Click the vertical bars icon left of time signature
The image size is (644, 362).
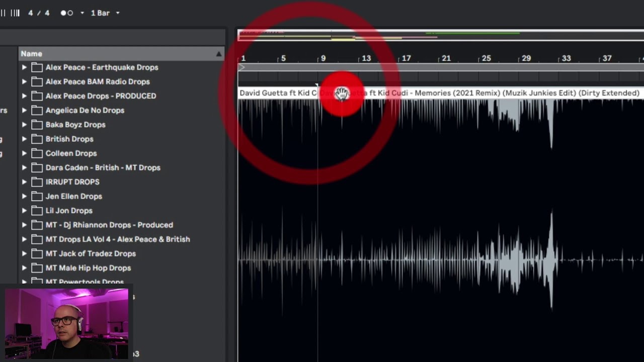15,13
